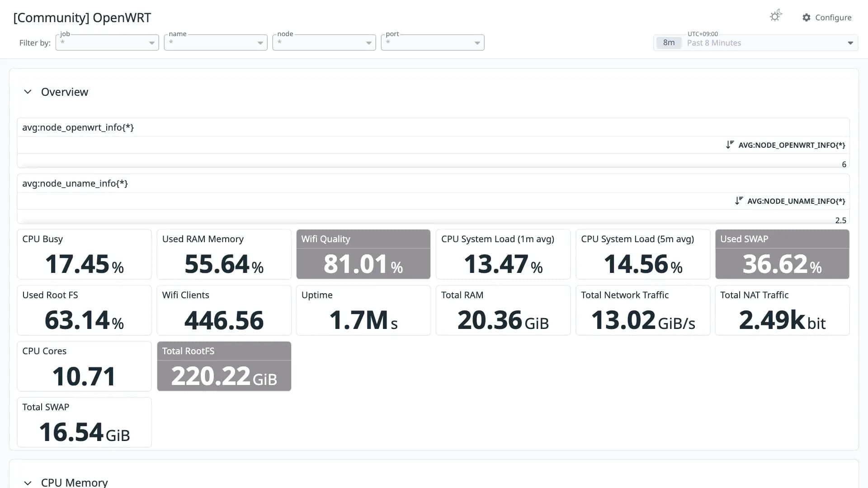Click the CPU Busy value tile
The height and width of the screenshot is (488, 868).
pyautogui.click(x=84, y=254)
